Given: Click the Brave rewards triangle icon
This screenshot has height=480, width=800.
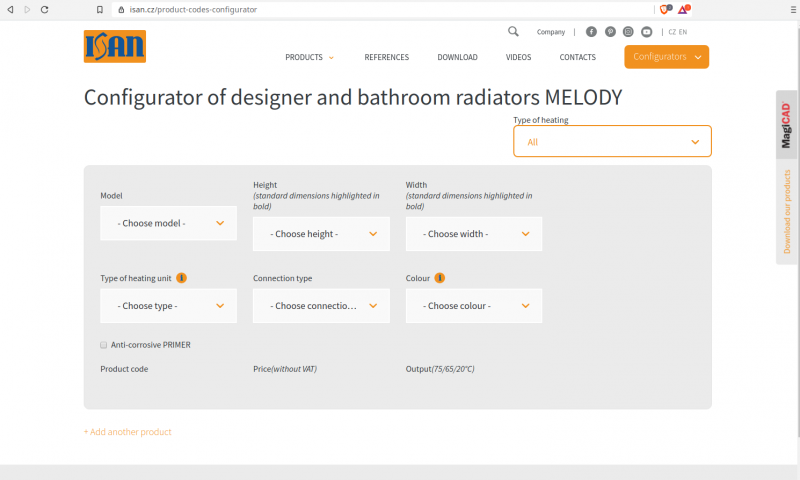Looking at the screenshot, I should pos(683,9).
